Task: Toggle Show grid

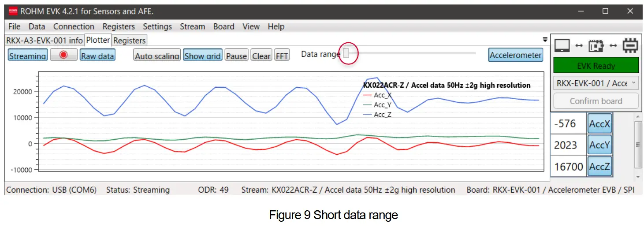Action: (x=203, y=56)
